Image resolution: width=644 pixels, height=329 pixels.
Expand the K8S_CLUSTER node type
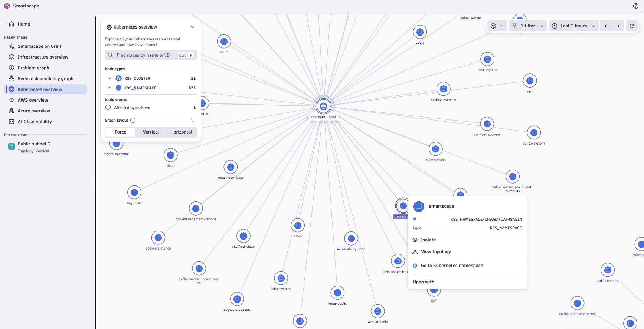[x=109, y=78]
